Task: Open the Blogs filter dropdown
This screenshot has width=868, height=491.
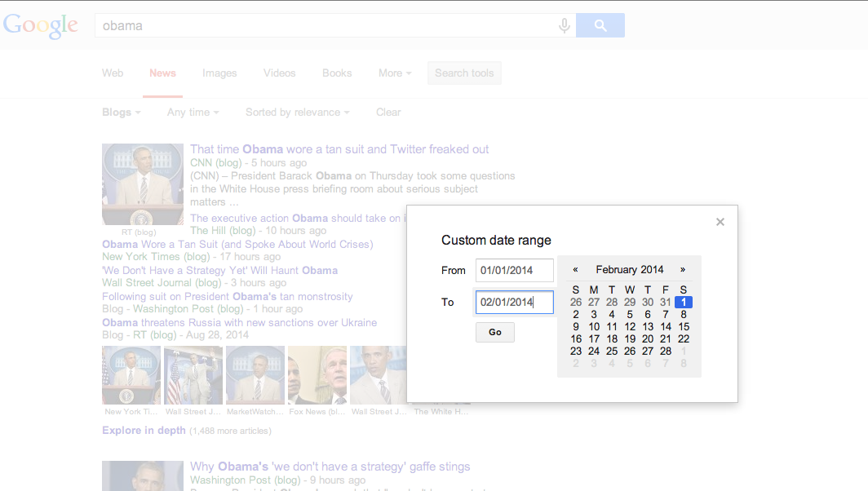Action: coord(122,113)
